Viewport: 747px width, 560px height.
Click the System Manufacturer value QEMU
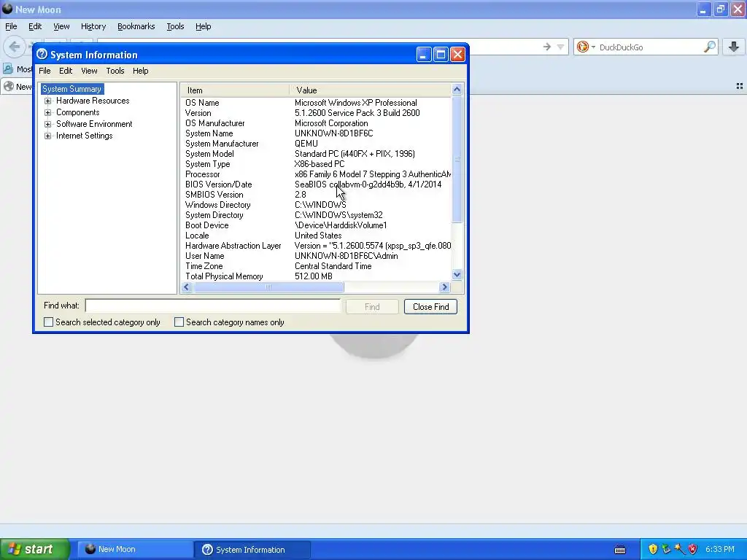coord(306,144)
